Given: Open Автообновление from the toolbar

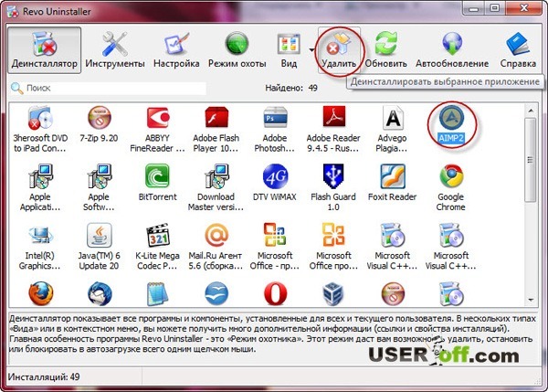Looking at the screenshot, I should point(452,50).
